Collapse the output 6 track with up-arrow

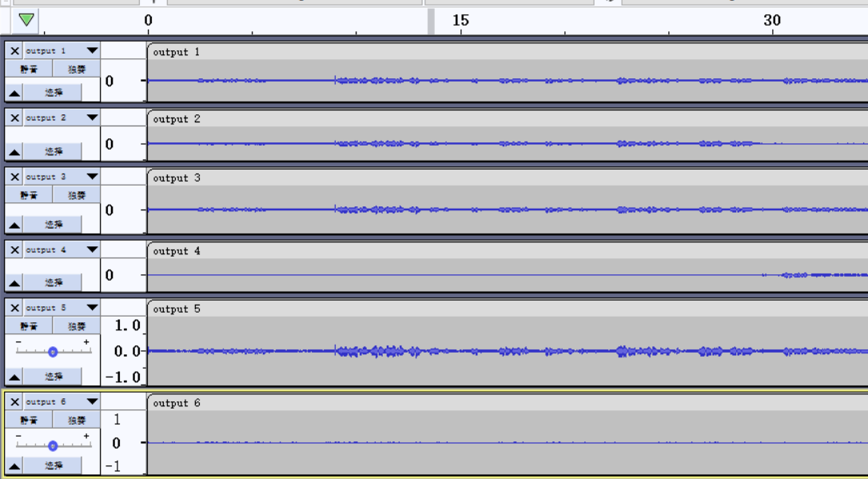pyautogui.click(x=14, y=466)
